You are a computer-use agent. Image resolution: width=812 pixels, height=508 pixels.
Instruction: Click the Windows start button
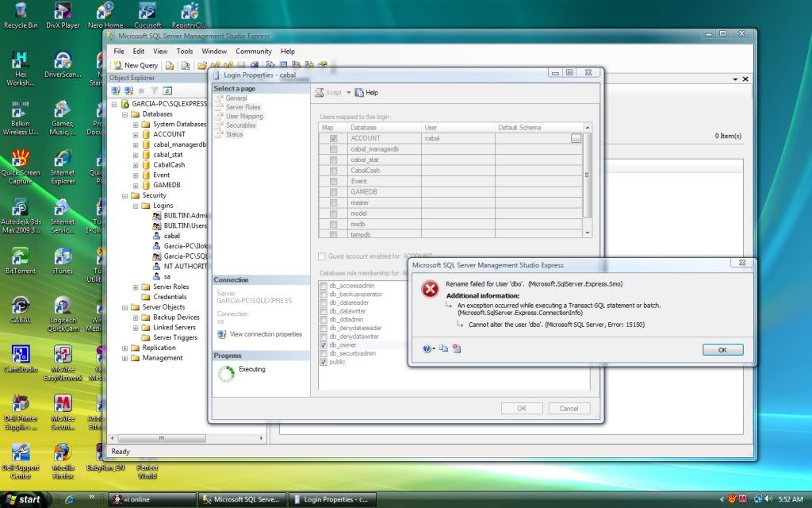pyautogui.click(x=23, y=500)
